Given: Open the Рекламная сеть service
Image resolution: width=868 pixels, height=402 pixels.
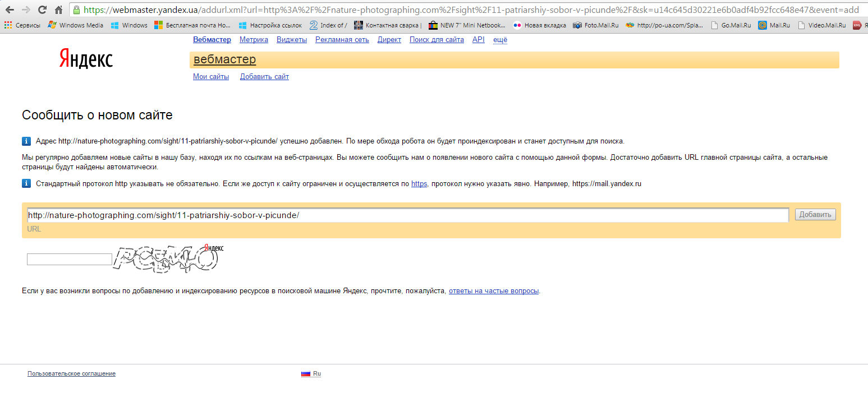Looking at the screenshot, I should [x=342, y=40].
